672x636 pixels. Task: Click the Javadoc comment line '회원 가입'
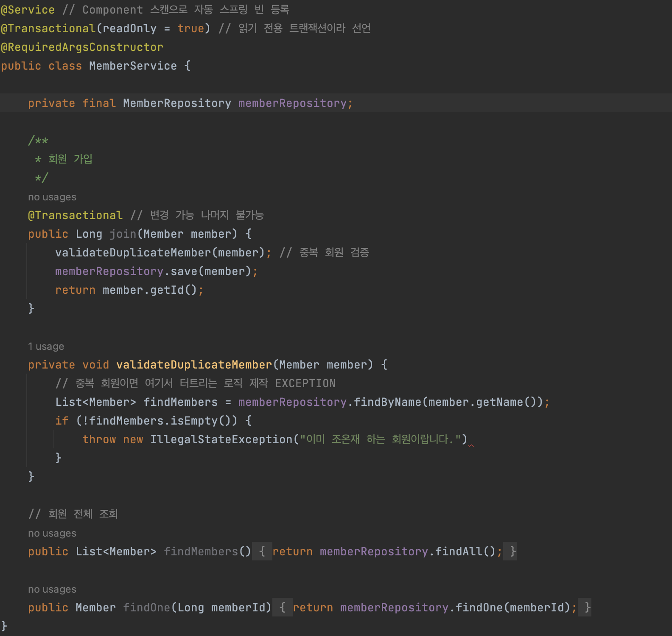pyautogui.click(x=64, y=159)
